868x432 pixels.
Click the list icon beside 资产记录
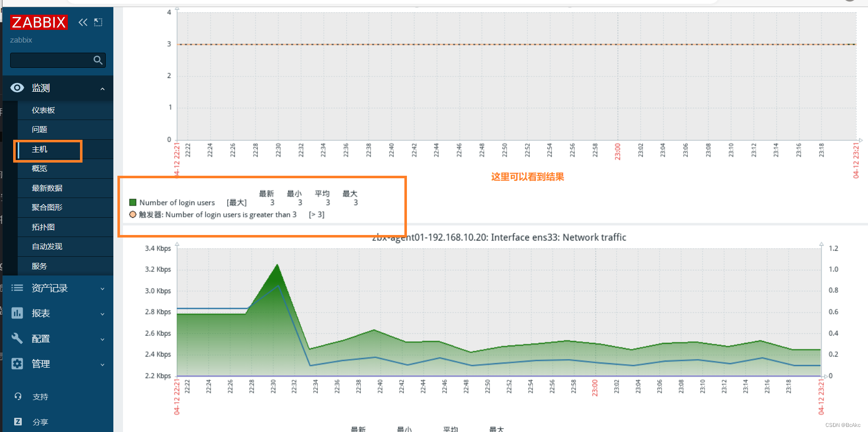tap(17, 288)
